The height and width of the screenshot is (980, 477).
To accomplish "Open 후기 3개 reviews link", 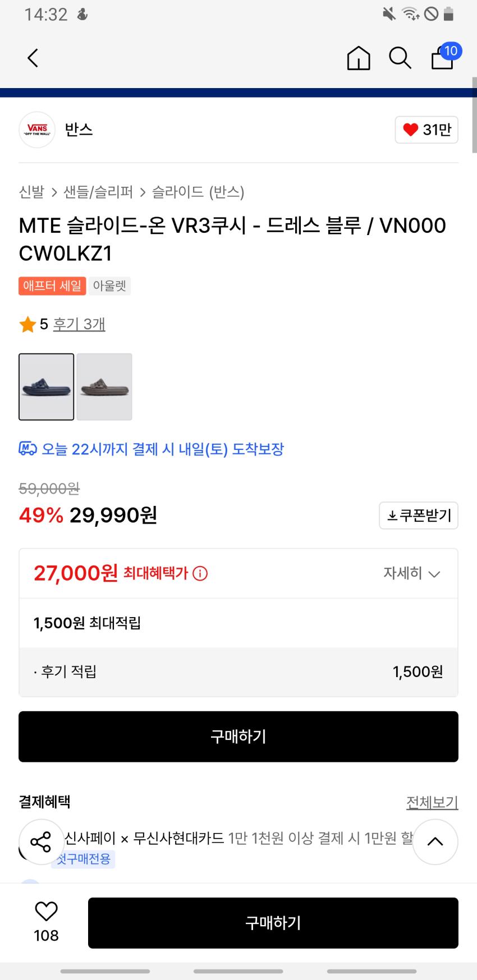I will [x=79, y=324].
